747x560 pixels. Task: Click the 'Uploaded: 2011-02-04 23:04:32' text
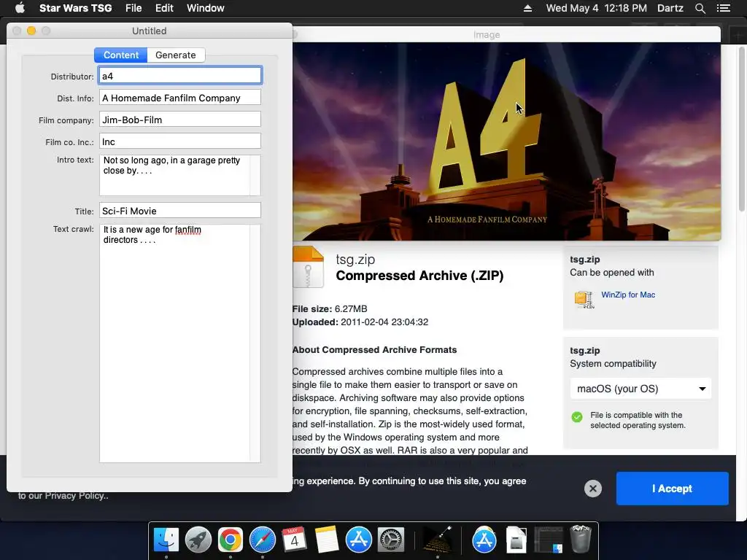360,322
